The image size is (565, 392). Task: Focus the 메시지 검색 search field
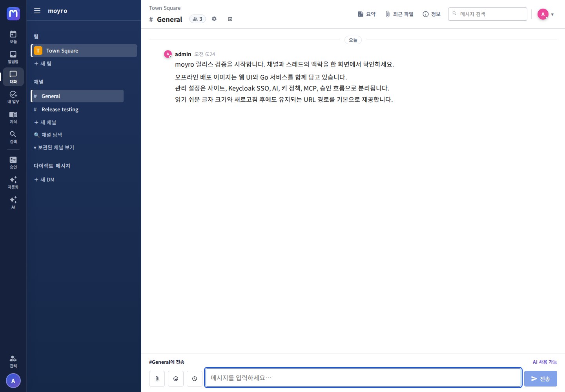488,14
